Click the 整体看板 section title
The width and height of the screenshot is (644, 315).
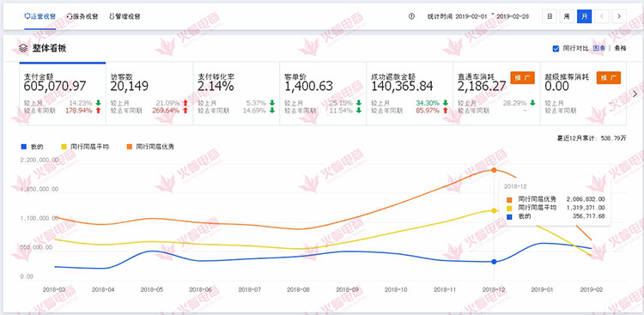(49, 48)
